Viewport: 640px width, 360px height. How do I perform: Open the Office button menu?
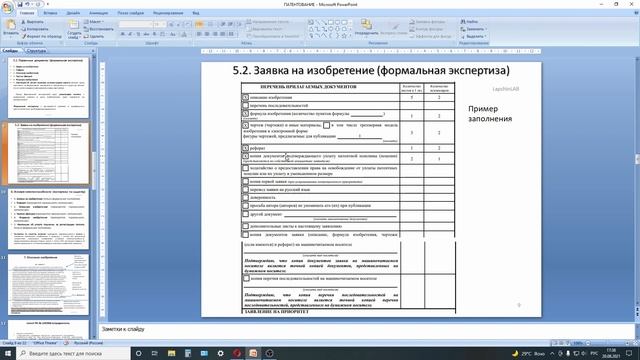7,7
